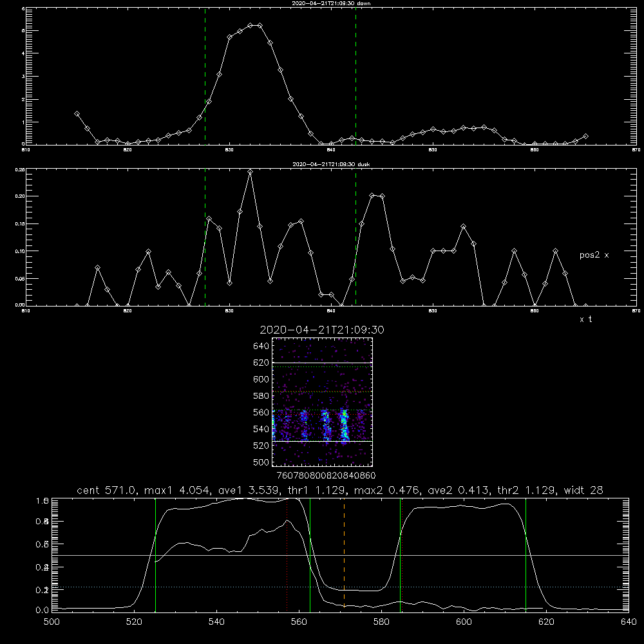
Task: Click the first diamond data point of the dawn curve
Action: pyautogui.click(x=77, y=114)
